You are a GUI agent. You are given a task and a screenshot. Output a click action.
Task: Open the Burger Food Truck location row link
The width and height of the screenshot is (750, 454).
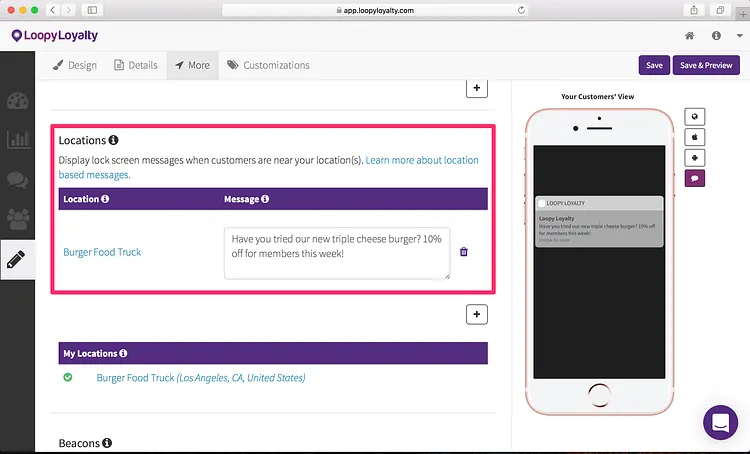coord(102,252)
